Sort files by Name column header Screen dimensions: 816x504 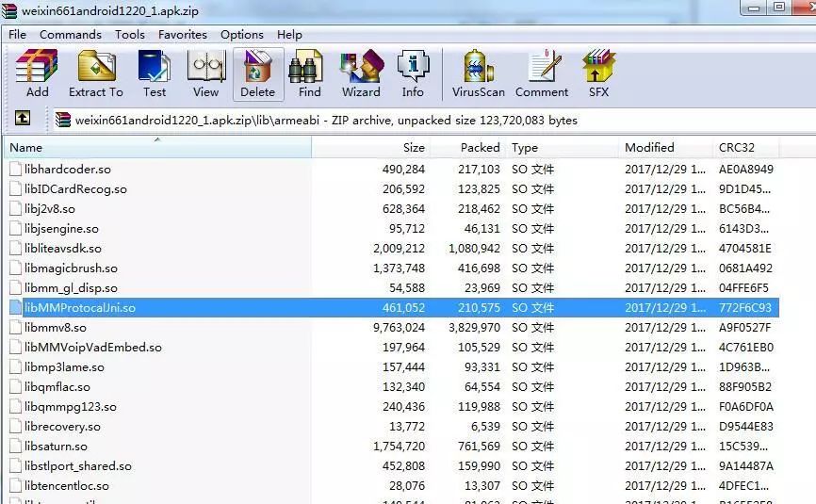[x=26, y=148]
